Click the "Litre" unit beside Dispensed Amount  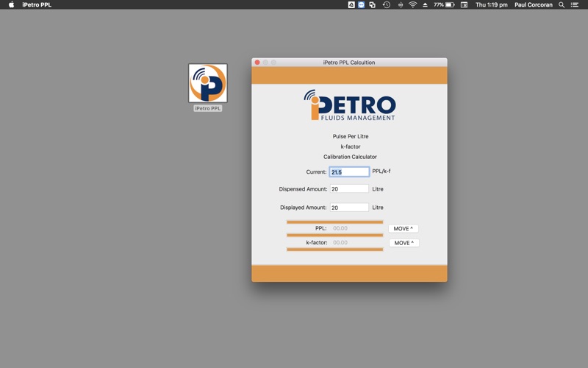pos(378,189)
